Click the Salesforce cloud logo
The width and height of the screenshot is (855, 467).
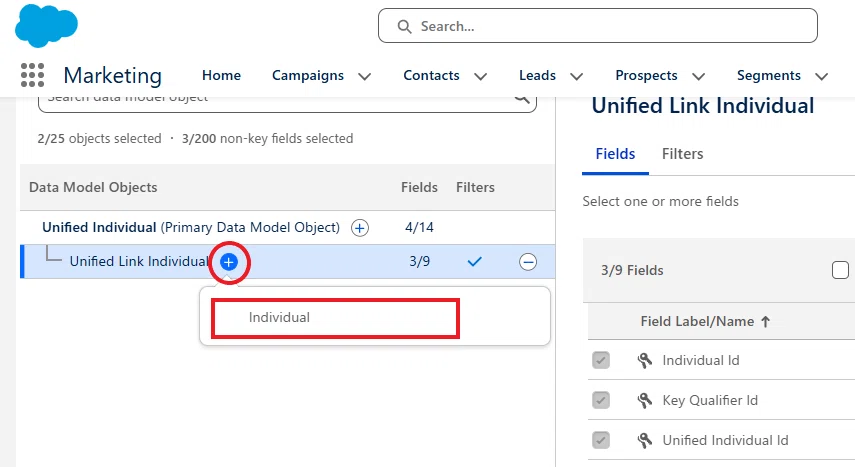[x=46, y=25]
